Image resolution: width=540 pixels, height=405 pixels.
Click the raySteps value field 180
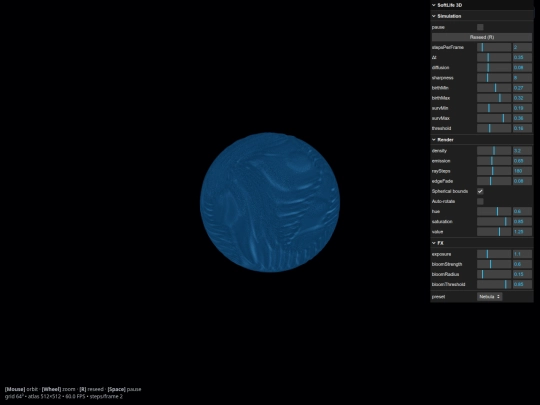point(522,171)
